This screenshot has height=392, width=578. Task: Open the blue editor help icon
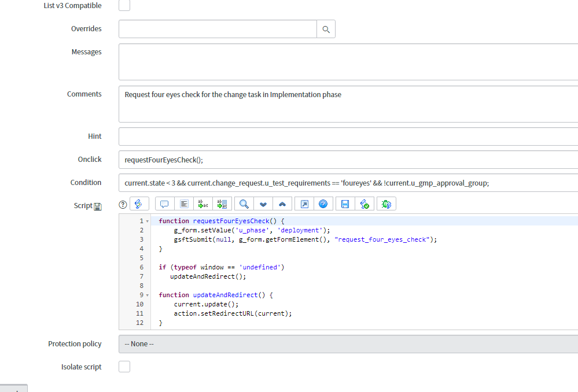click(x=323, y=204)
